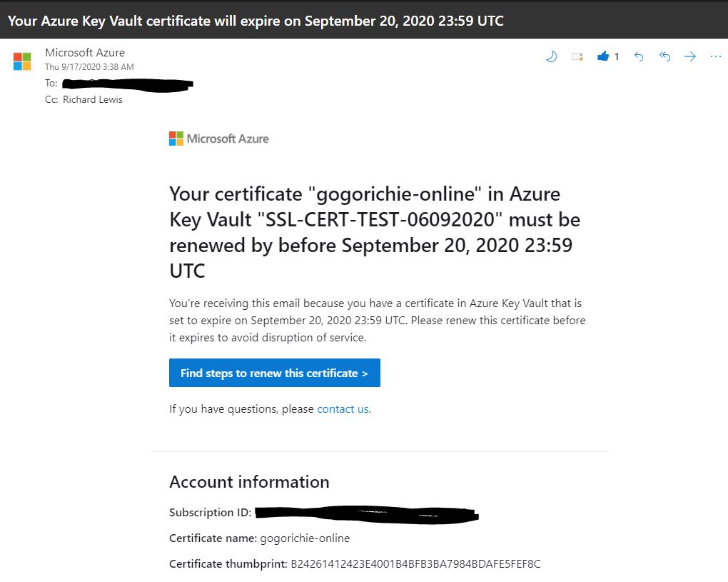
Task: Click the redacted To recipient
Action: [x=128, y=84]
